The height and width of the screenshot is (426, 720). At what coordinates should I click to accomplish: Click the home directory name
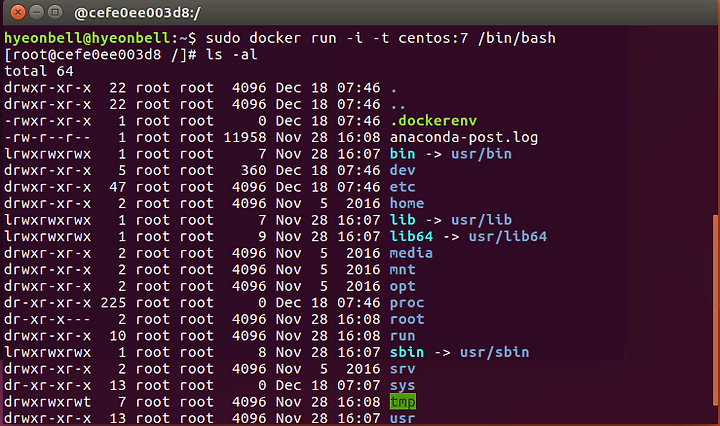(x=407, y=203)
